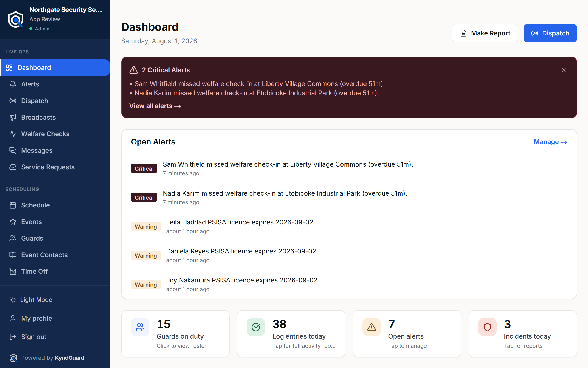Go to Time Off page
Viewport: 588px width, 368px height.
point(55,271)
